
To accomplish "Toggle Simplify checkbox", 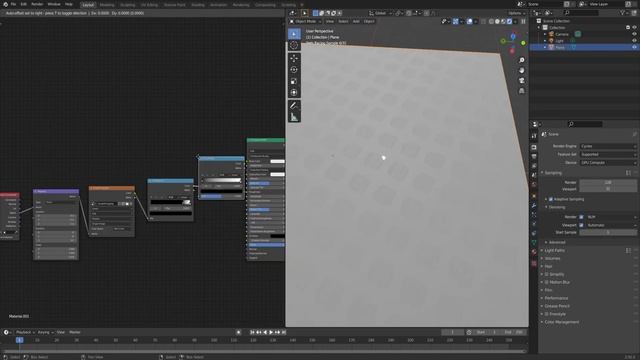I will click(547, 274).
